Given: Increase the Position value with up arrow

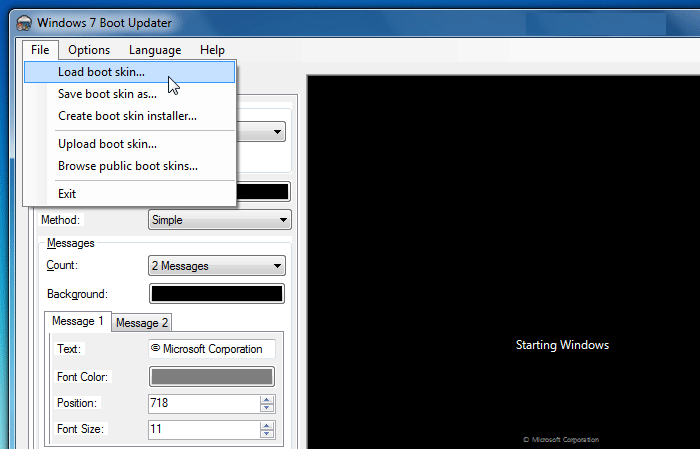Looking at the screenshot, I should pos(267,399).
